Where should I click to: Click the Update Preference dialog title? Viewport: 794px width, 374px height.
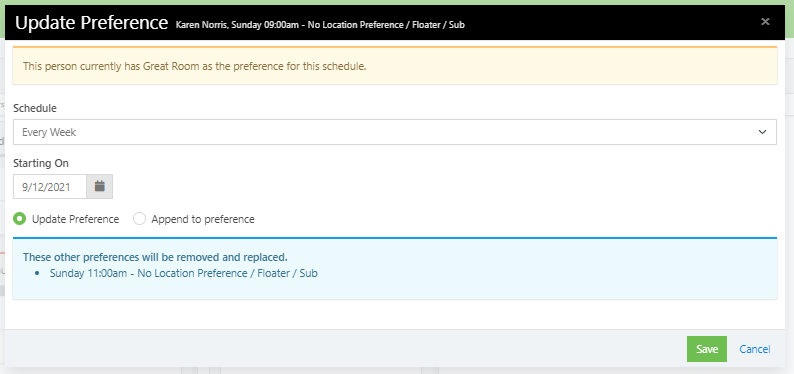coord(91,23)
